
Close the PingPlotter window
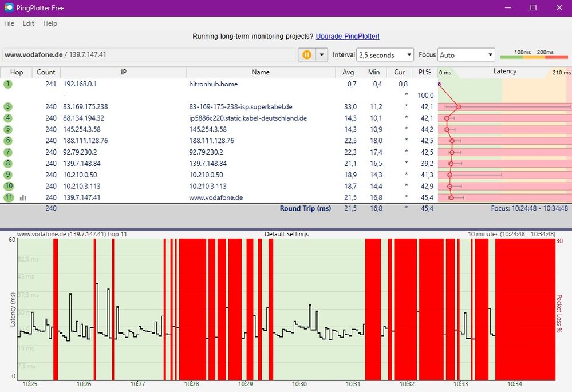[x=559, y=7]
